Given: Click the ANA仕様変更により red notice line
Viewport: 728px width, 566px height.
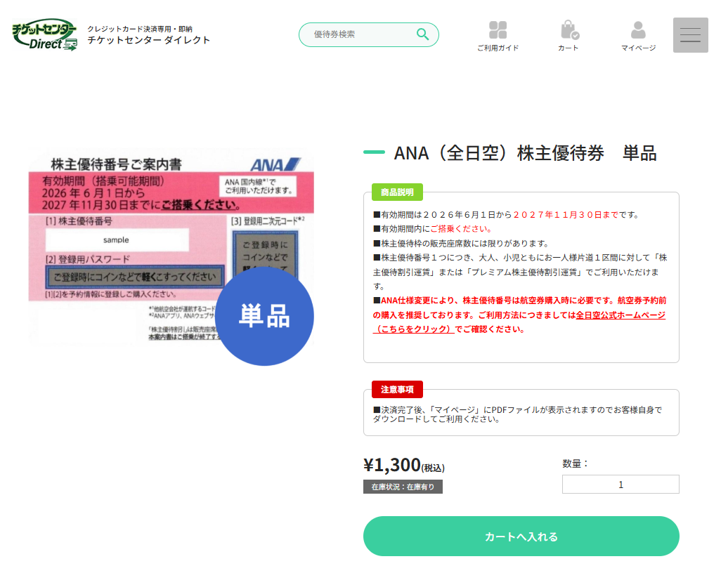Looking at the screenshot, I should tap(519, 315).
